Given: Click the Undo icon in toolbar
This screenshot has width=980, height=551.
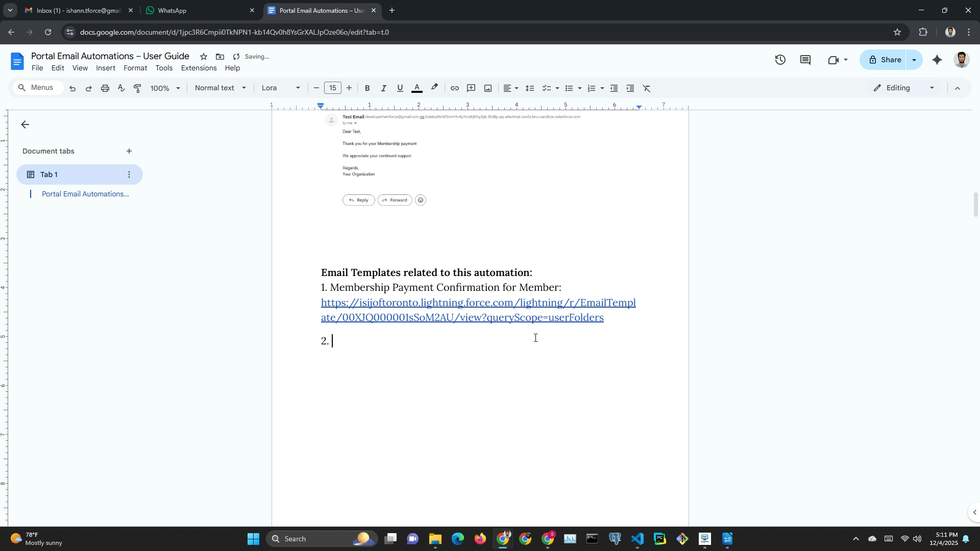Looking at the screenshot, I should pos(72,88).
